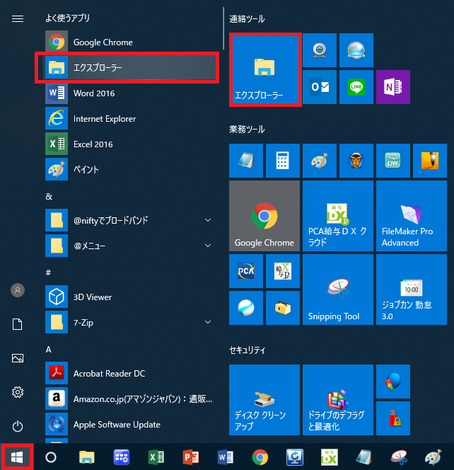The width and height of the screenshot is (454, 470).
Task: Open Amazon.co.jp entry in the list
Action: 131,399
